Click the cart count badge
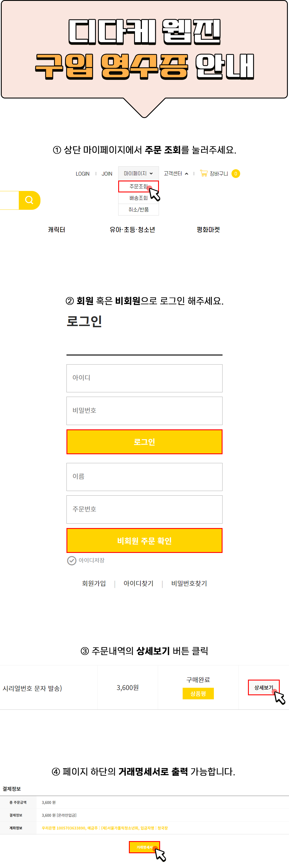289x868 pixels. click(x=236, y=174)
